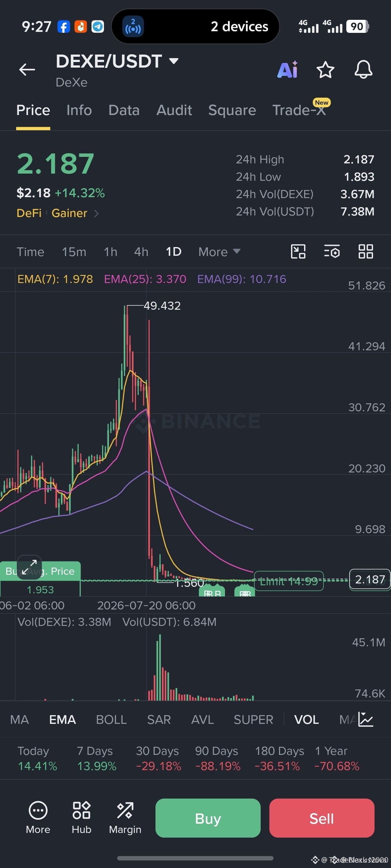Tap the battery indicator showing 90
Image resolution: width=391 pixels, height=868 pixels.
(357, 26)
